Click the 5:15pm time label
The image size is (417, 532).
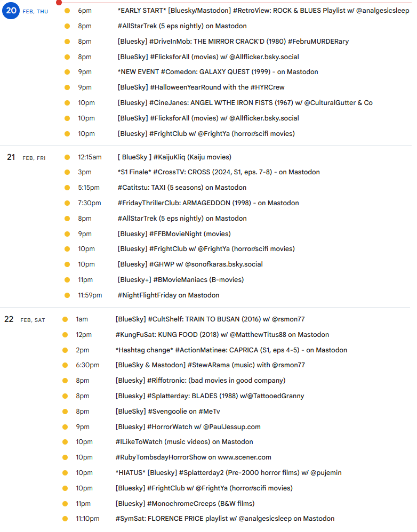89,188
